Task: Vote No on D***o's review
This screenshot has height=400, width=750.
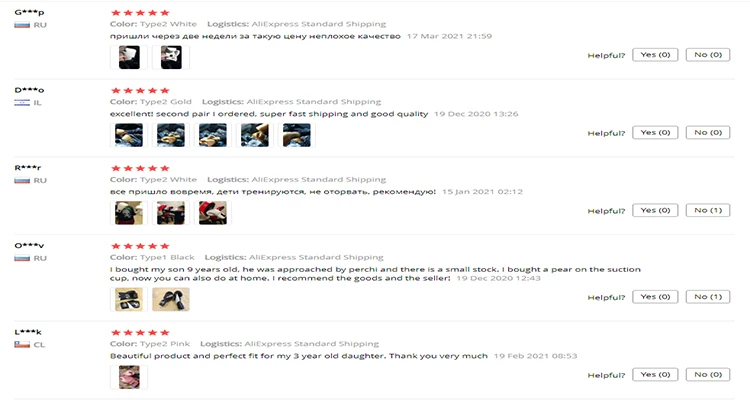Action: (x=708, y=133)
